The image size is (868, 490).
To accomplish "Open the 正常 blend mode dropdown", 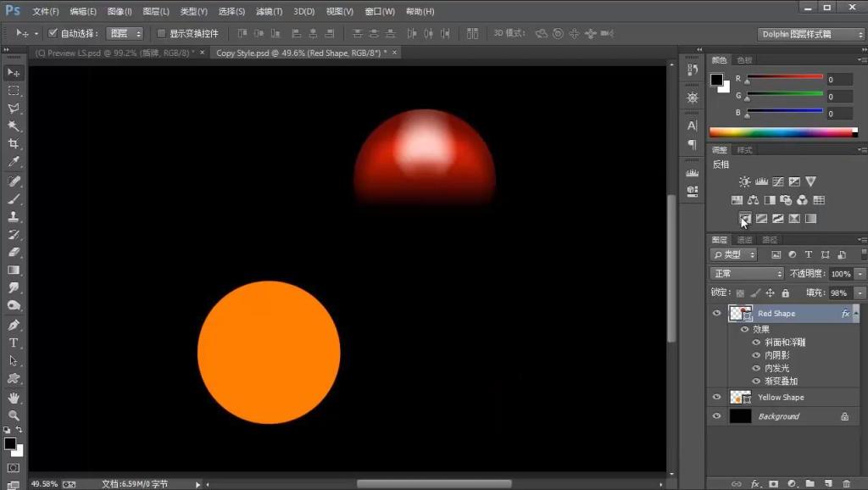I will [x=747, y=274].
